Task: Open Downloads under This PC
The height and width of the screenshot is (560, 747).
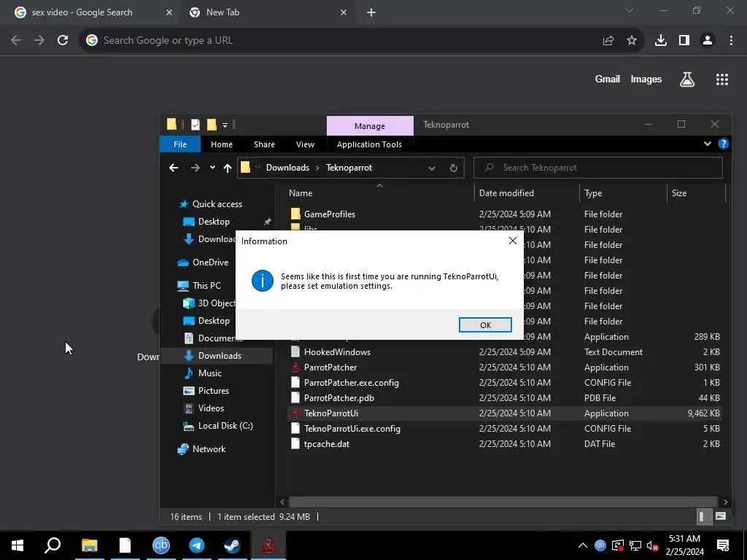Action: point(220,356)
